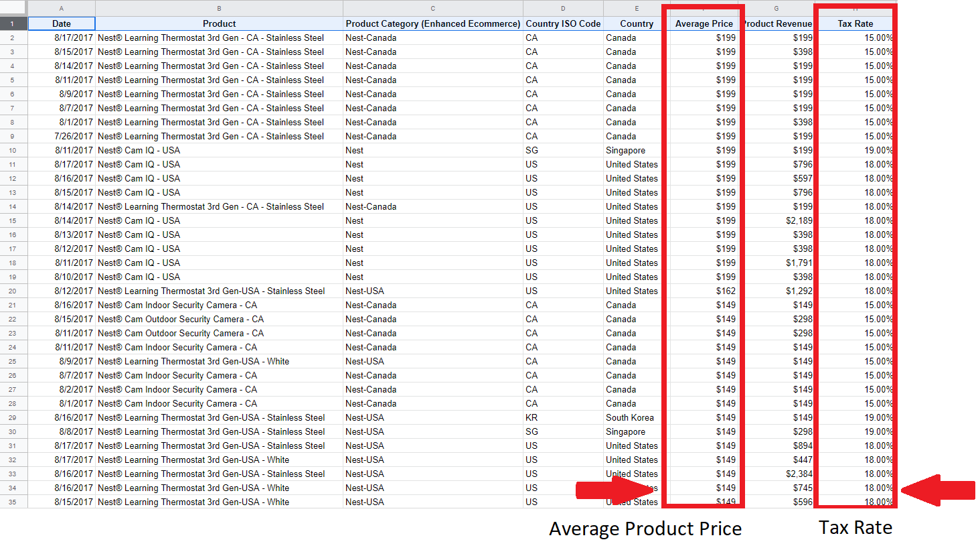Click the Country header cell in row 1
980x554 pixels.
pos(637,23)
